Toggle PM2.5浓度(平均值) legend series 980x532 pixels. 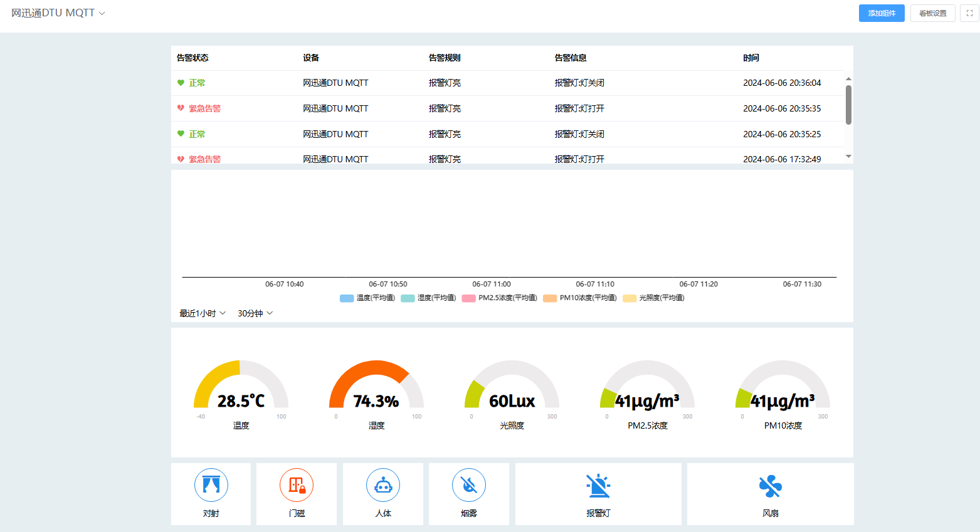click(x=500, y=298)
